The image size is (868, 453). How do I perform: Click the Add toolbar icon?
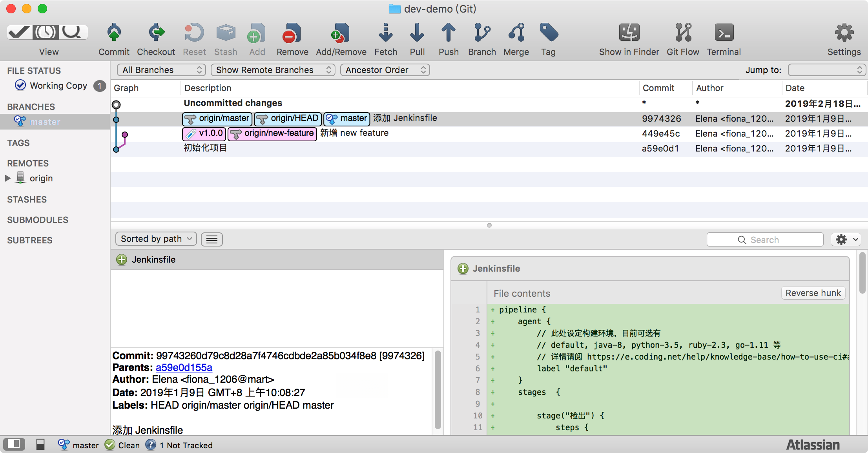coord(257,32)
